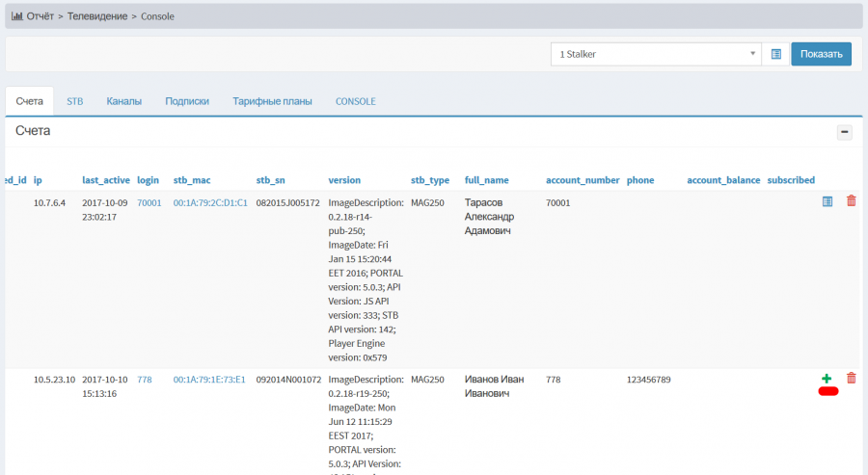Open login link 70001
Screen dimensions: 868x475
(149, 203)
